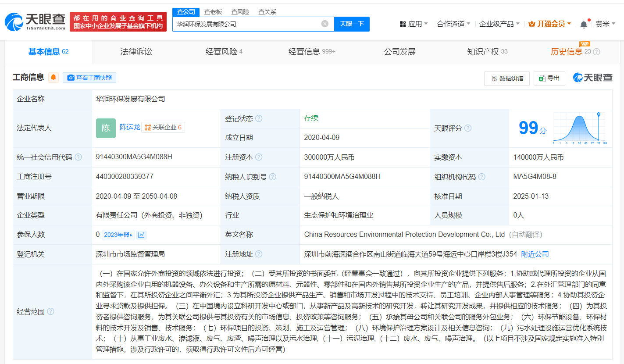624x364 pixels.
Task: Switch to the 法律诉讼 tab
Action: pos(136,52)
